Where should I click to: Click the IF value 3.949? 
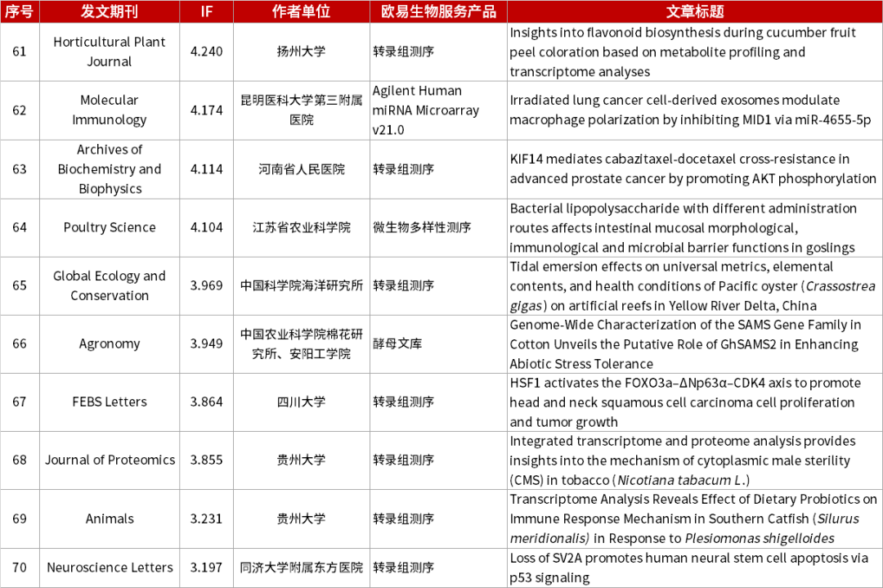207,344
